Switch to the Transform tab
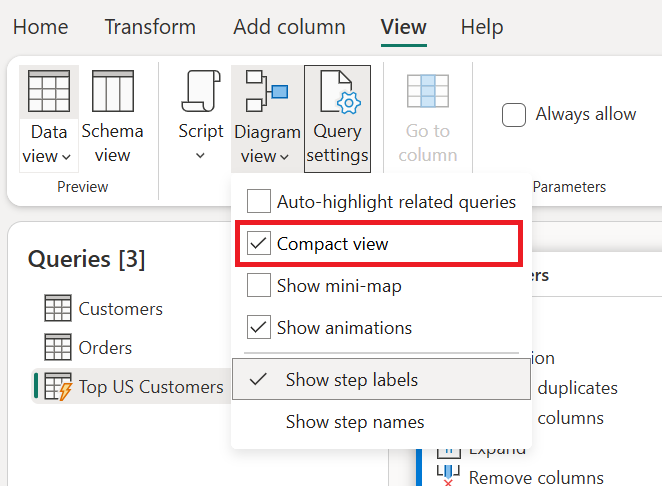 click(x=150, y=27)
